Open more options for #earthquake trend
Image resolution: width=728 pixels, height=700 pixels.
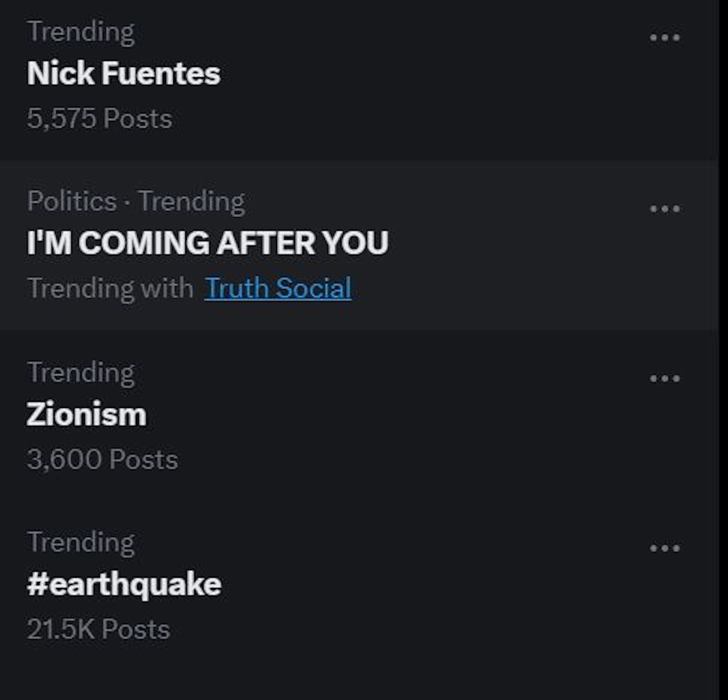click(665, 548)
